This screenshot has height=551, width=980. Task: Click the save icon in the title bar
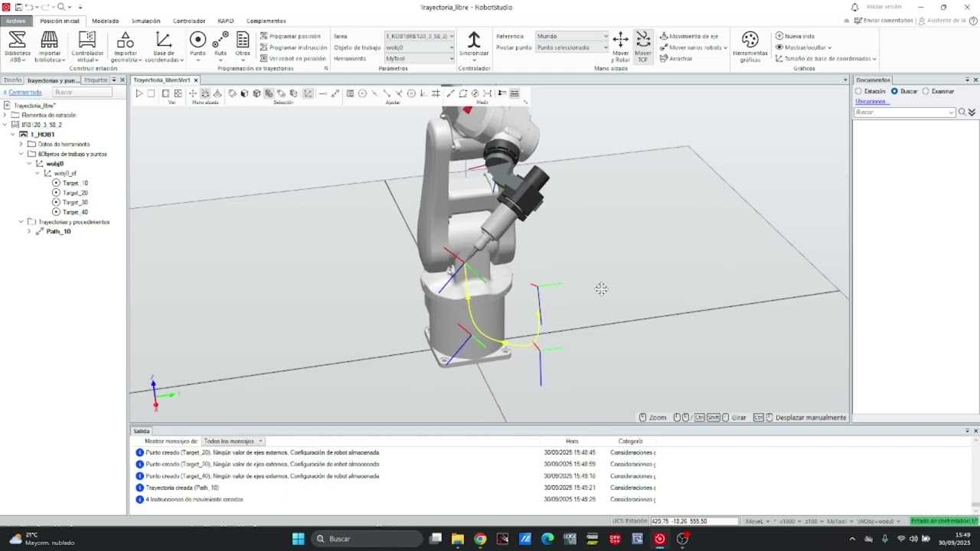coord(18,7)
